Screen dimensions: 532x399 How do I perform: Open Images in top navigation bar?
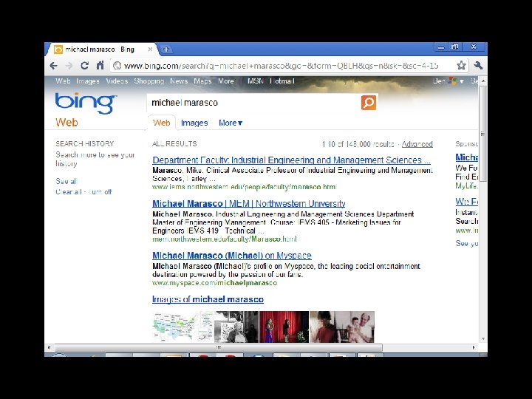[x=88, y=81]
